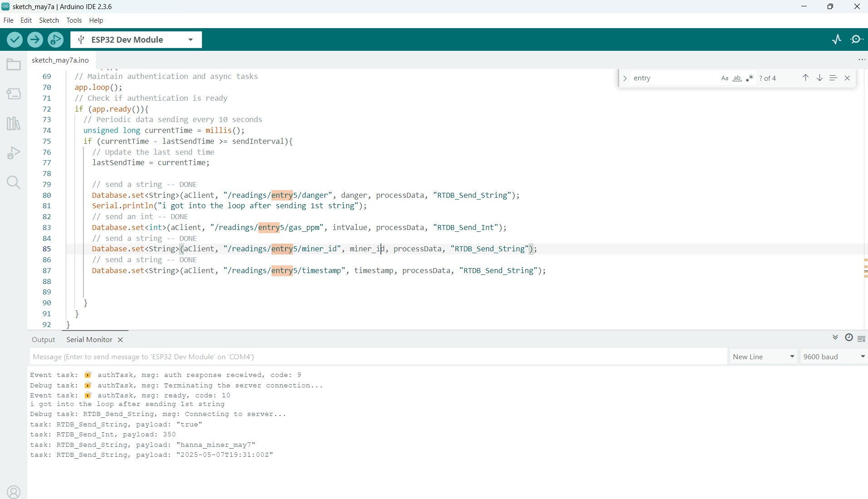Open the Sketch menu
Image resolution: width=868 pixels, height=499 pixels.
(49, 20)
